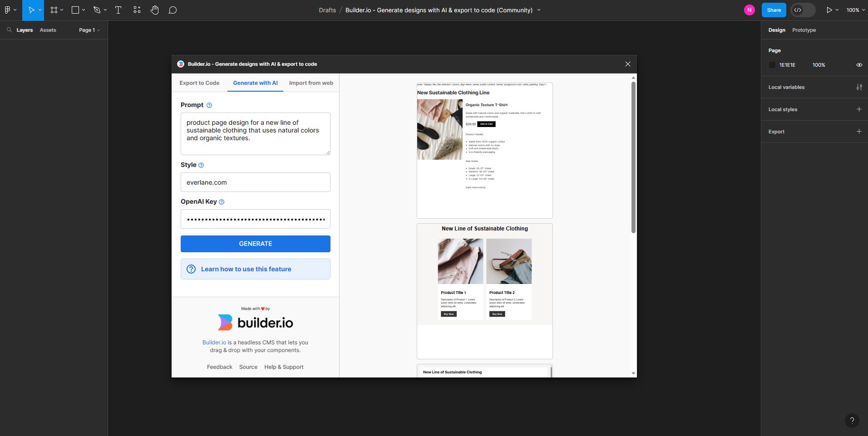Select the Text tool

click(x=118, y=10)
